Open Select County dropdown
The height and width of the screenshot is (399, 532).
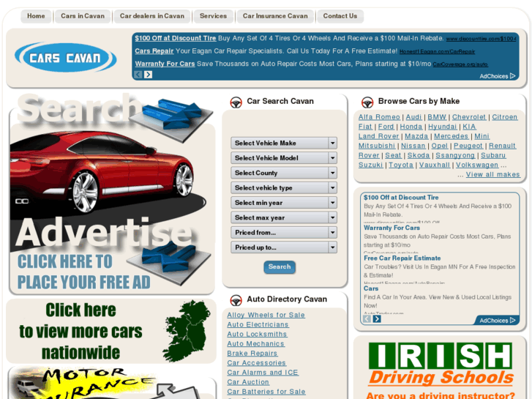point(284,173)
